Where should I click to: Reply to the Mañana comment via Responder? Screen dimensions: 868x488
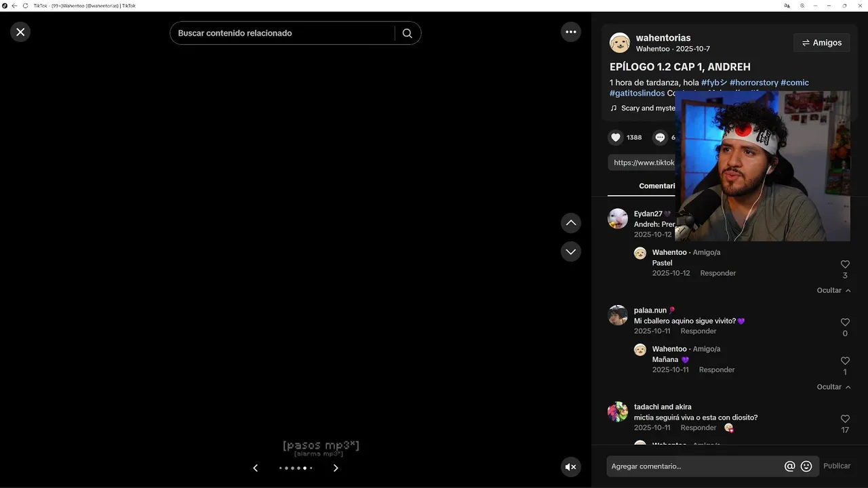point(717,370)
